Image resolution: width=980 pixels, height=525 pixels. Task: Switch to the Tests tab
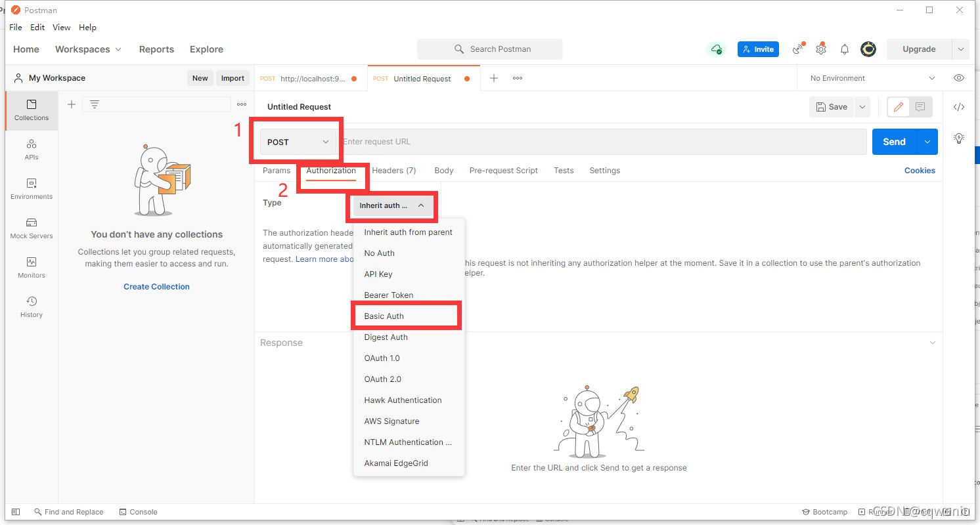(564, 171)
